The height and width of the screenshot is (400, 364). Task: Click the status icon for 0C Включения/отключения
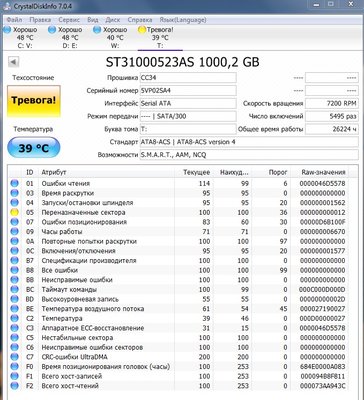pyautogui.click(x=14, y=251)
